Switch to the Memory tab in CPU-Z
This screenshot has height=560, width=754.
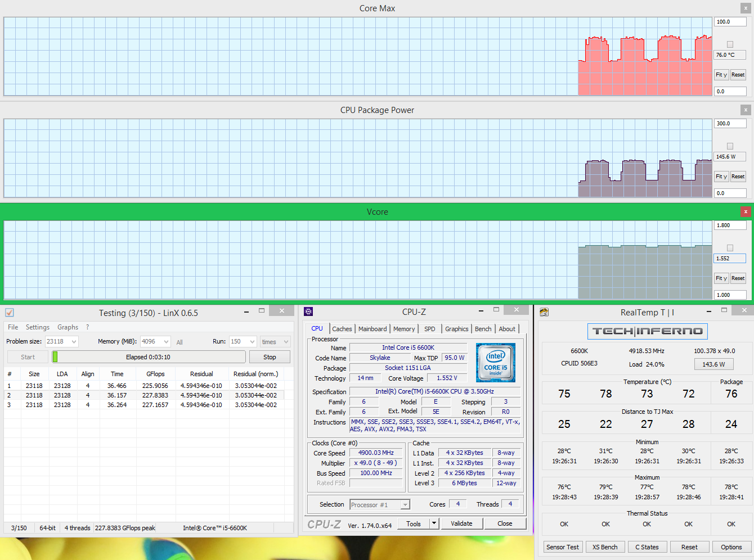tap(404, 329)
